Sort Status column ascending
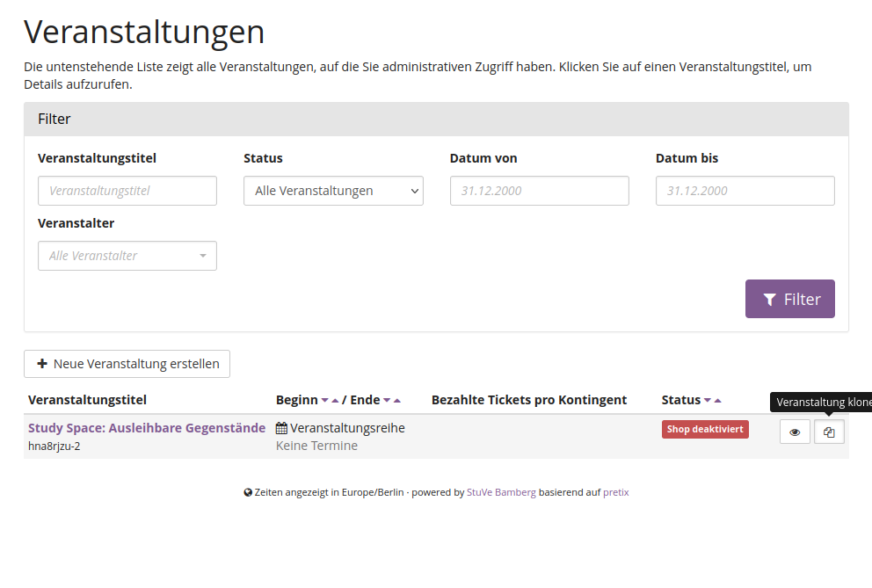The height and width of the screenshot is (588, 872). (x=718, y=401)
